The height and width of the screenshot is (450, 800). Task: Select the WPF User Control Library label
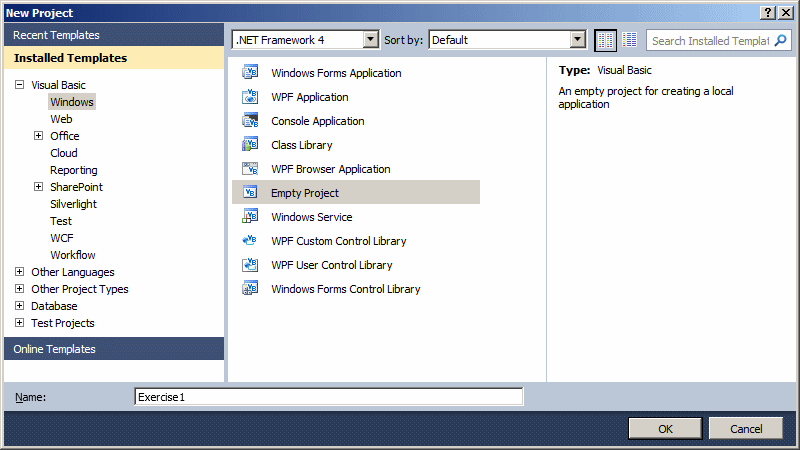[x=332, y=265]
